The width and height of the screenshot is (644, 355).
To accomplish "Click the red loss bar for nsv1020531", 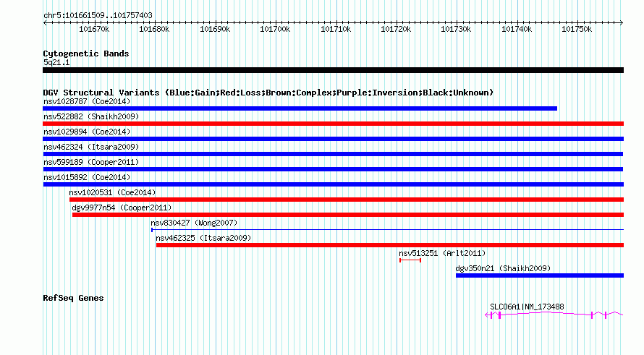I will [x=347, y=200].
